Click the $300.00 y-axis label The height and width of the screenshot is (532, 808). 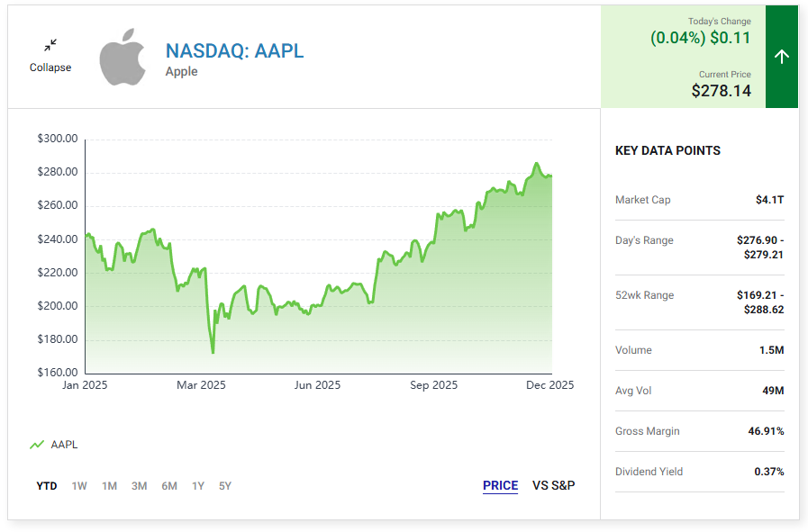click(58, 139)
